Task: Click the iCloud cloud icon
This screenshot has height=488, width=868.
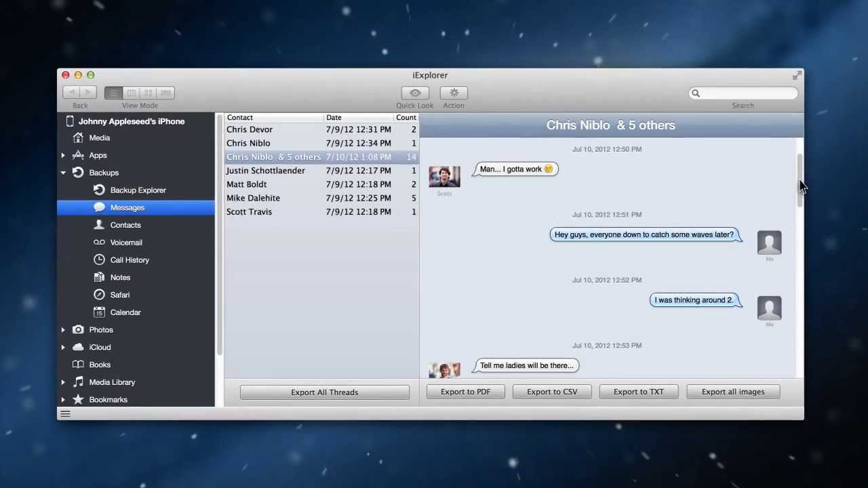Action: coord(78,347)
